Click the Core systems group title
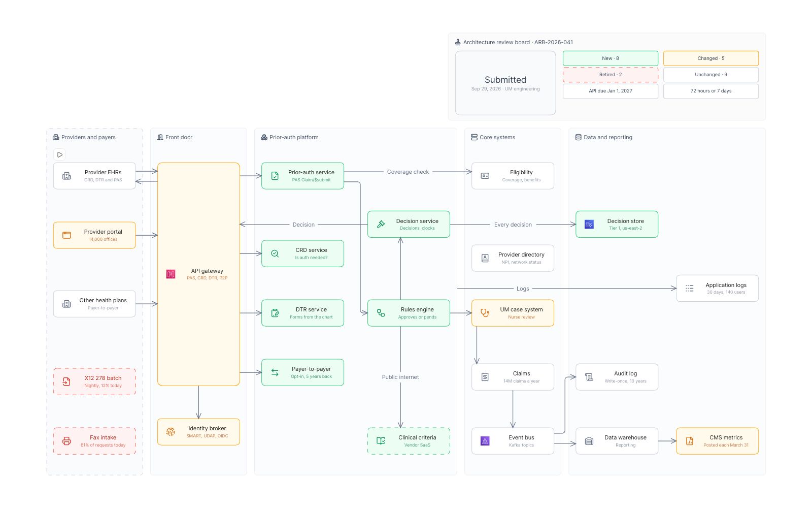Image resolution: width=812 pixels, height=508 pixels. pos(497,137)
